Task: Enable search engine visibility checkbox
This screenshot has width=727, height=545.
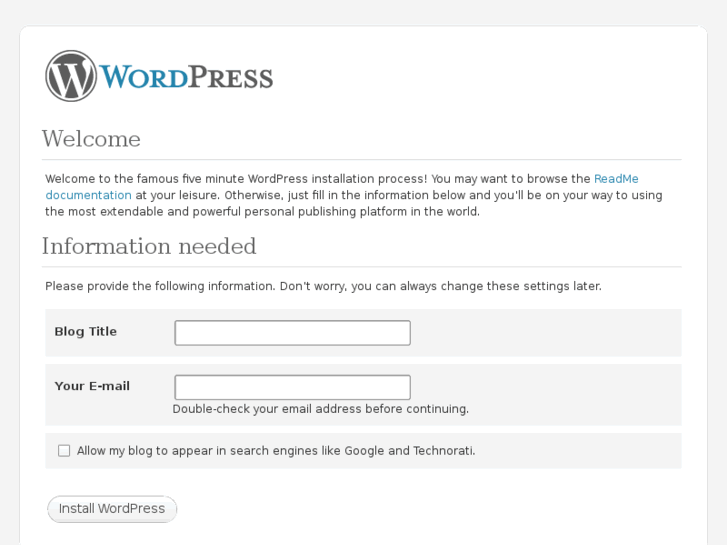Action: 64,450
